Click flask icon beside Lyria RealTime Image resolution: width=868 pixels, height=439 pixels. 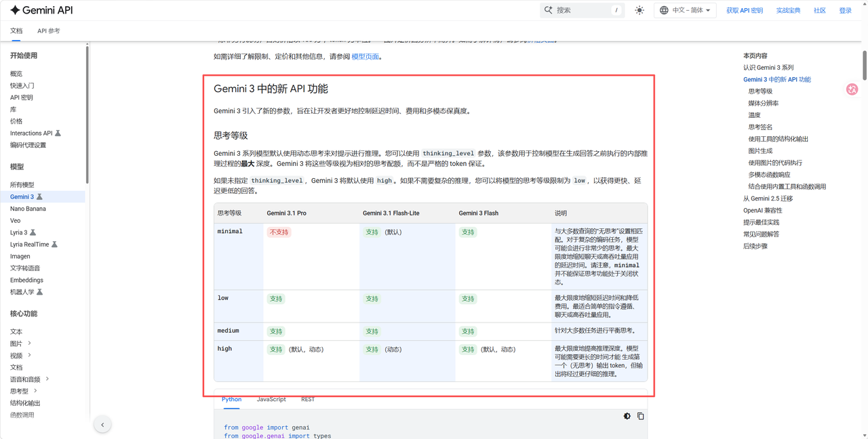[x=54, y=245]
